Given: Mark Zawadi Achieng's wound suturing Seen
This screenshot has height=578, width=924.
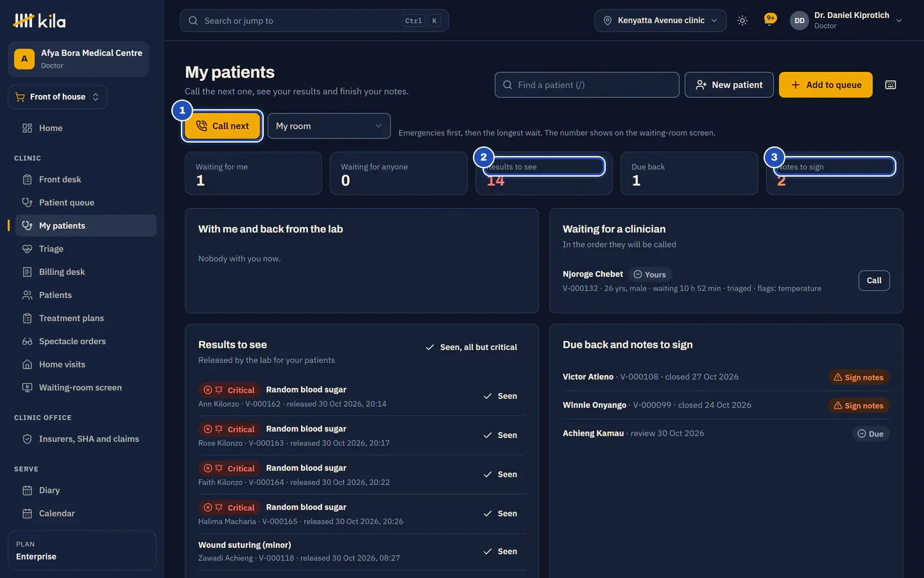Looking at the screenshot, I should (x=501, y=552).
